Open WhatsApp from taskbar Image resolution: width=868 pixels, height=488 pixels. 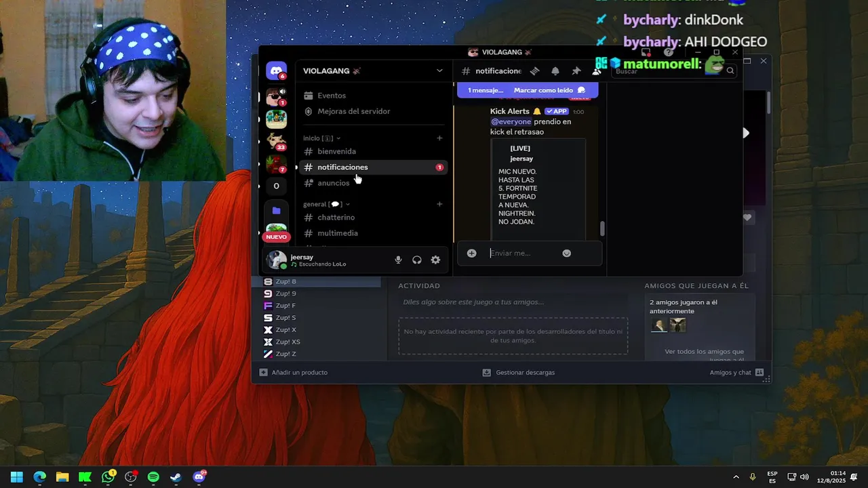(x=108, y=477)
